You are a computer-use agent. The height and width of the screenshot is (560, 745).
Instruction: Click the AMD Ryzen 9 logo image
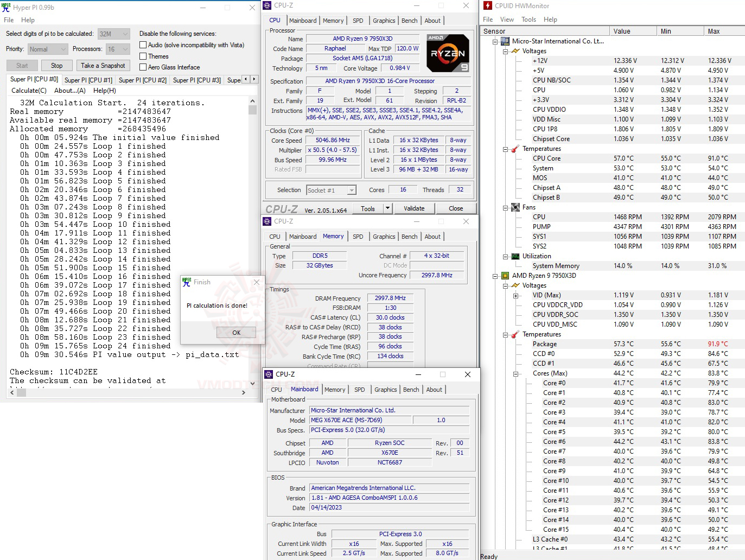[x=448, y=53]
